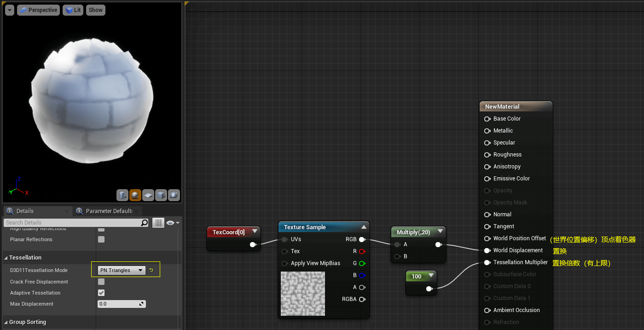This screenshot has height=330, width=644.
Task: Click the Base Color input pin
Action: click(x=487, y=119)
